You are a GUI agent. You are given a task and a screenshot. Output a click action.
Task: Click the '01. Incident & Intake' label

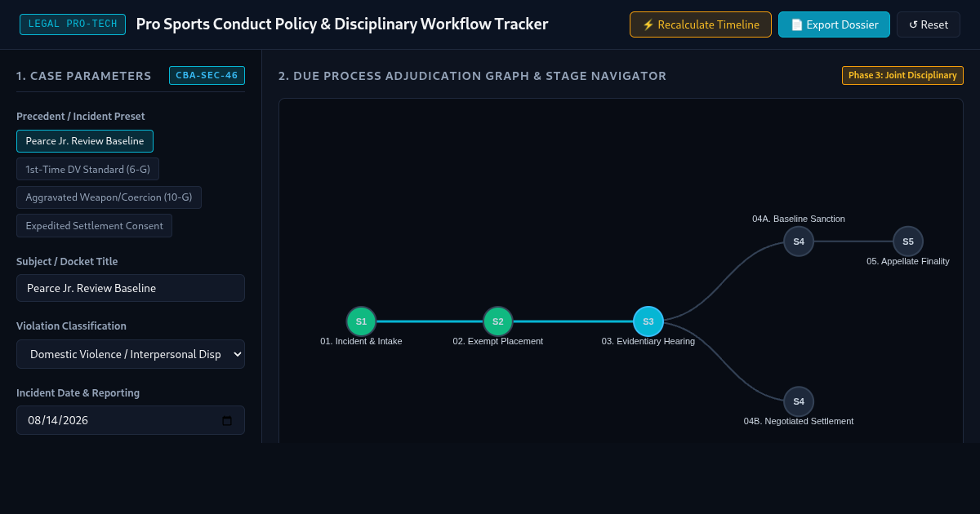(x=361, y=341)
